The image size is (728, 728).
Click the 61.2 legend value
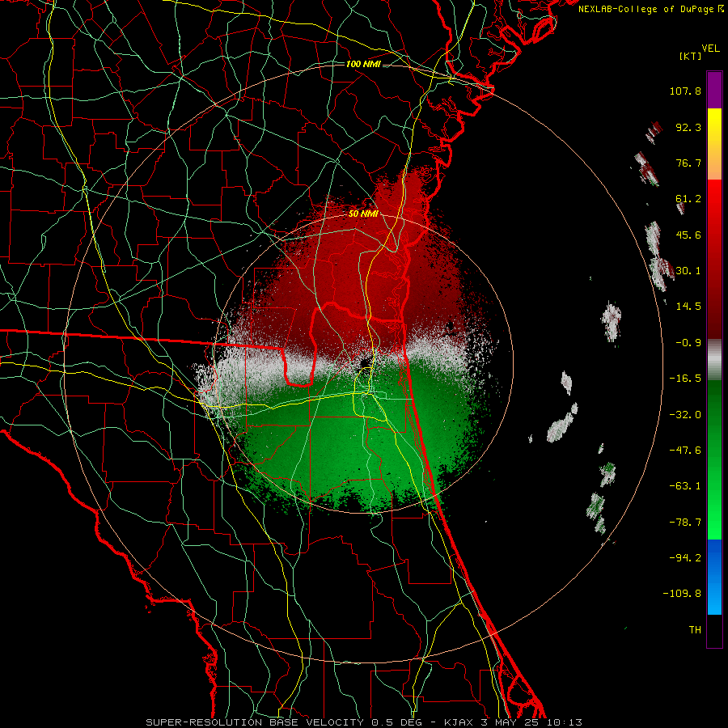[x=688, y=199]
